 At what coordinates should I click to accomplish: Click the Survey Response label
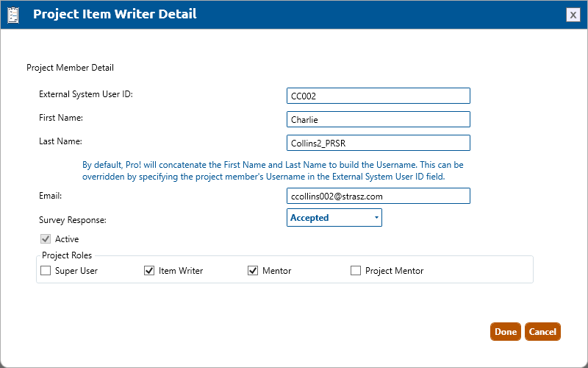(73, 220)
